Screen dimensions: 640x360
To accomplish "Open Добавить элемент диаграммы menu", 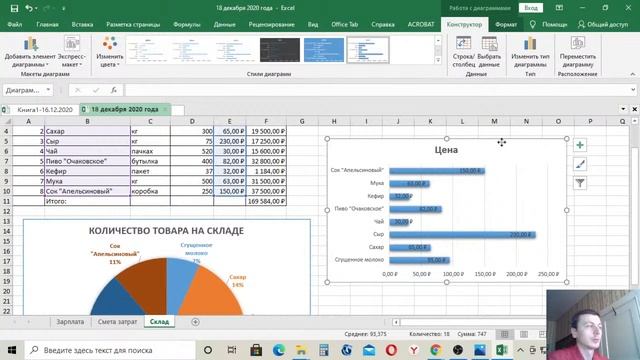I will [30, 52].
